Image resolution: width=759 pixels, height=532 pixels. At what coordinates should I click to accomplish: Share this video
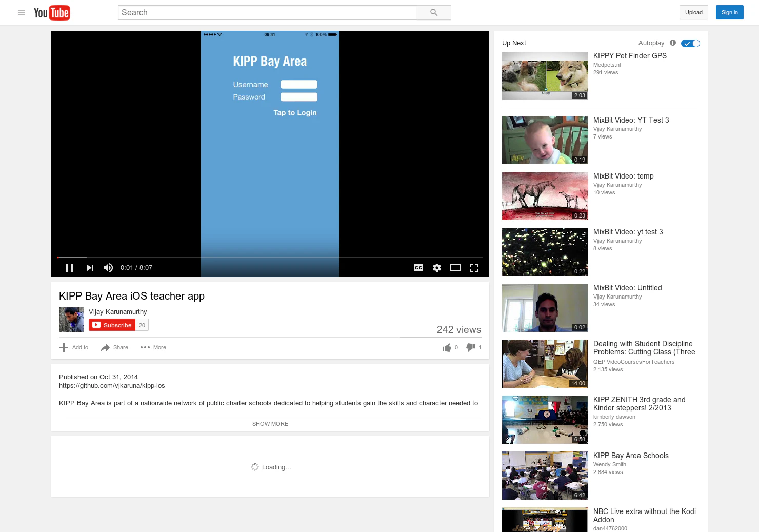click(114, 348)
